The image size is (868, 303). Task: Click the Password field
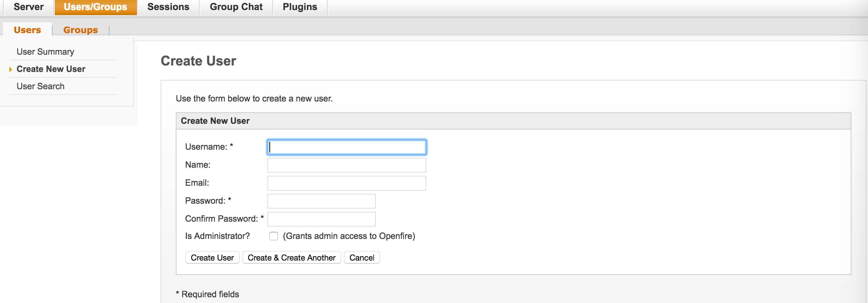coord(322,201)
